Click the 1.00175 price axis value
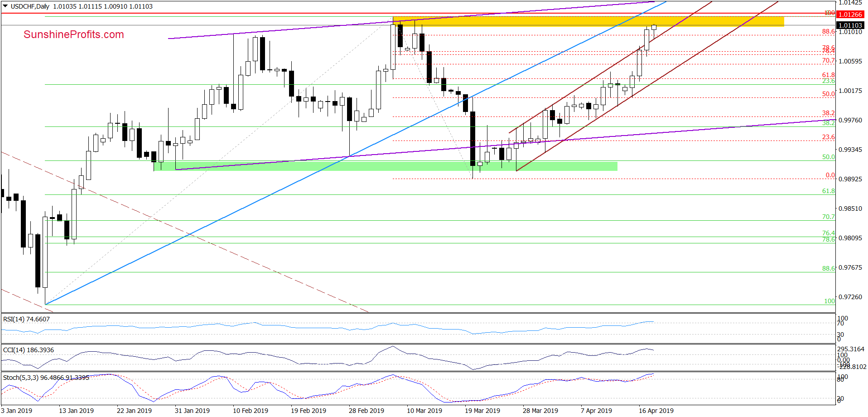868x417 pixels. click(x=850, y=91)
